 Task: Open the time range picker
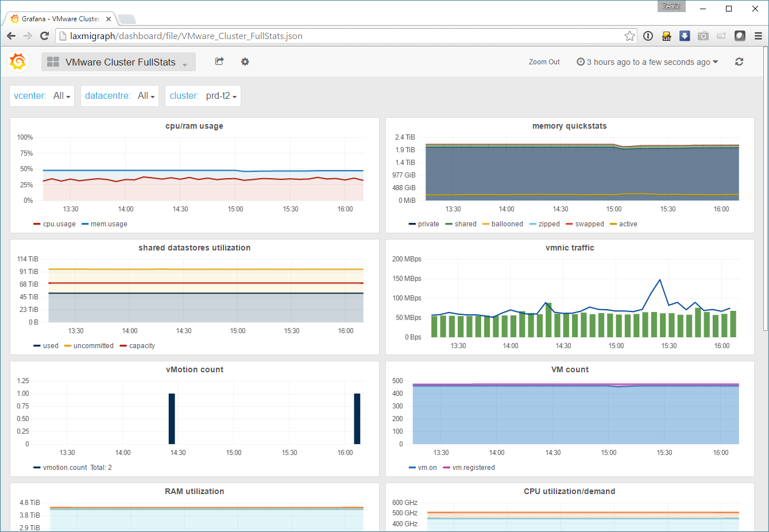(647, 62)
